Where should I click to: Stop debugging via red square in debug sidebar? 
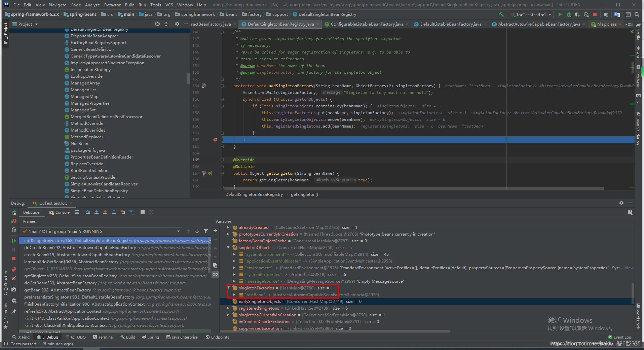coord(14,258)
